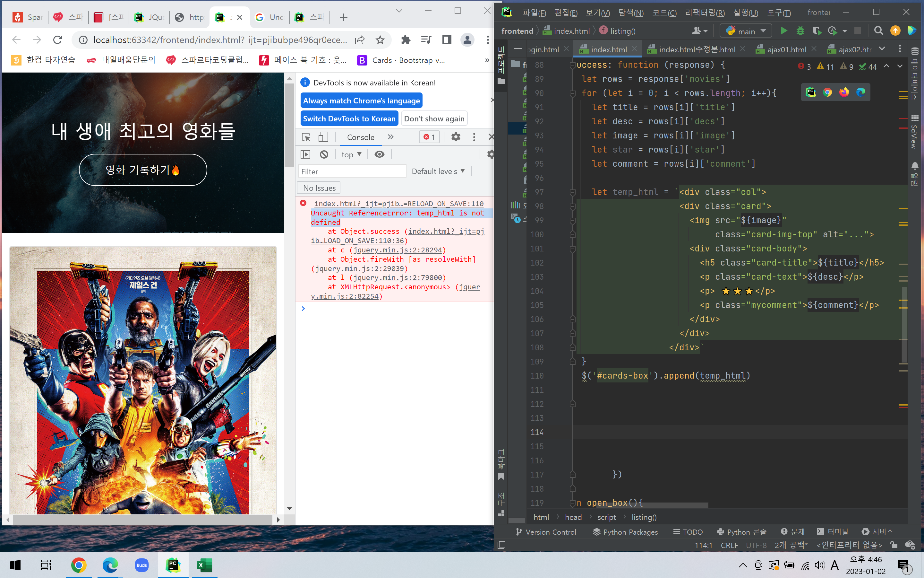Screen dimensions: 924x578
Task: Open Chrome side panel icon
Action: click(x=447, y=40)
